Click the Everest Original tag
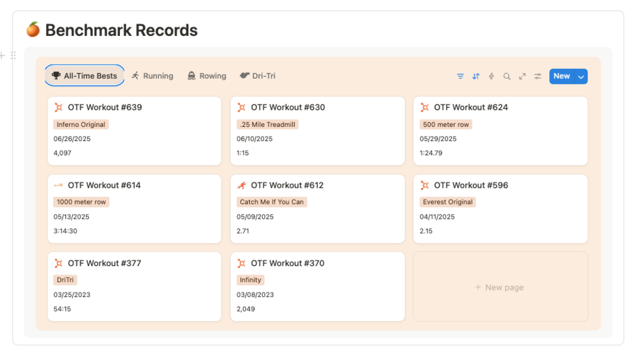Screen dimensions: 644x354 (x=447, y=202)
